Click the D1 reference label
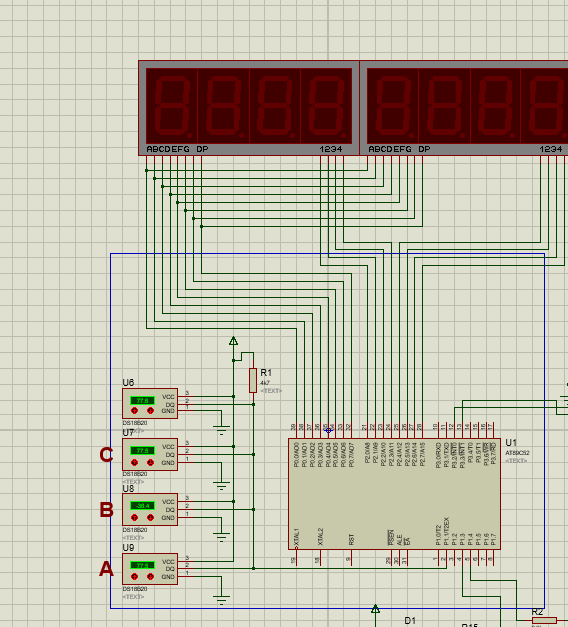Screen dimensions: 568x627 tap(410, 621)
